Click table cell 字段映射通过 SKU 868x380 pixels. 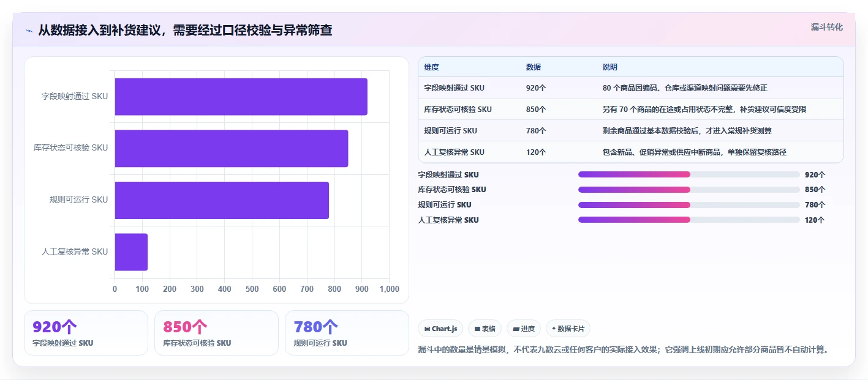tap(454, 88)
